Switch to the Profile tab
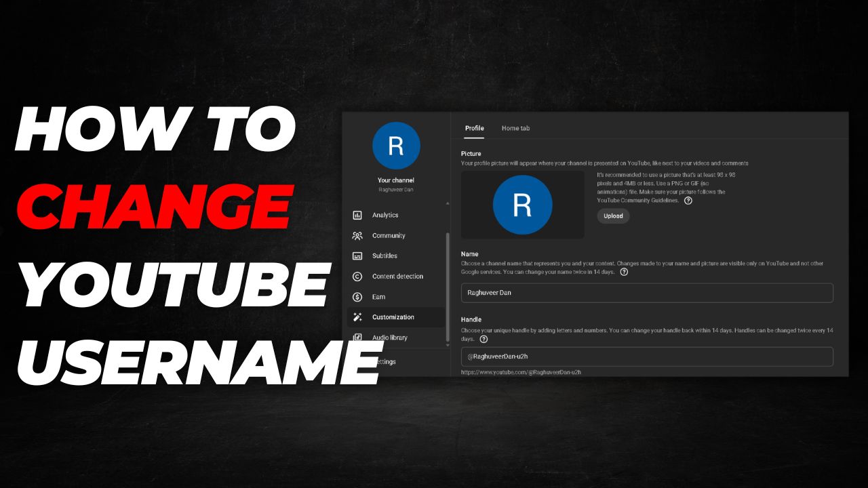Screen dimensions: 868x488 click(x=475, y=128)
